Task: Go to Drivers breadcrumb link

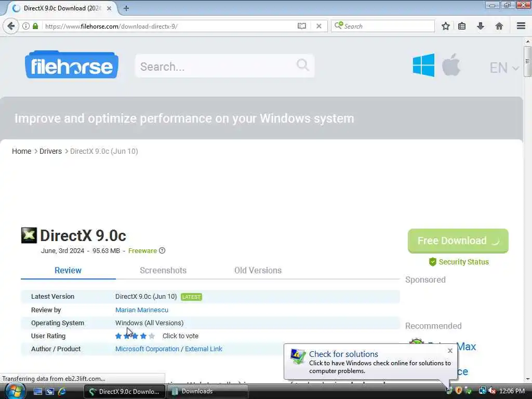Action: 50,151
